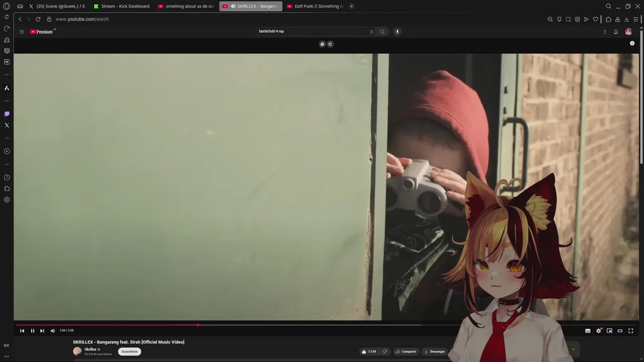Open the ad blocker shield icon

pos(577,19)
